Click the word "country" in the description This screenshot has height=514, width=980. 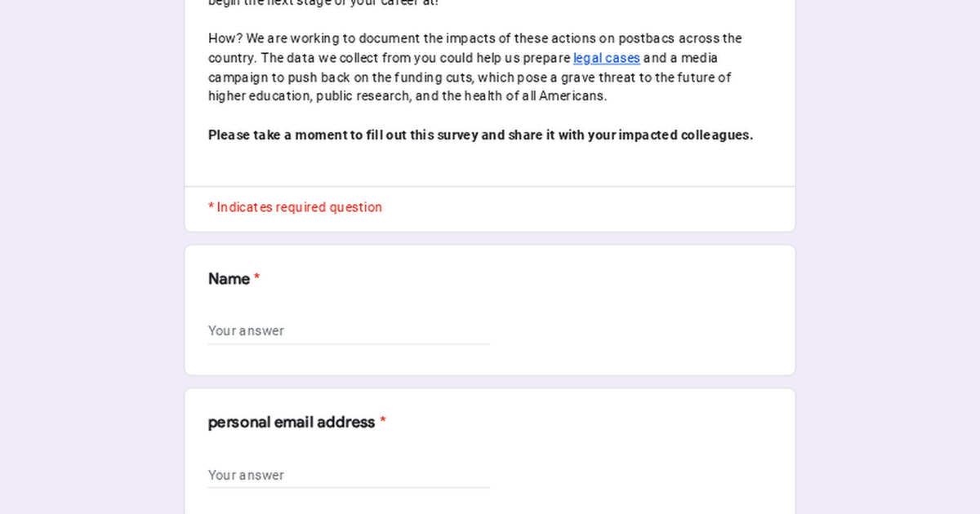[230, 58]
